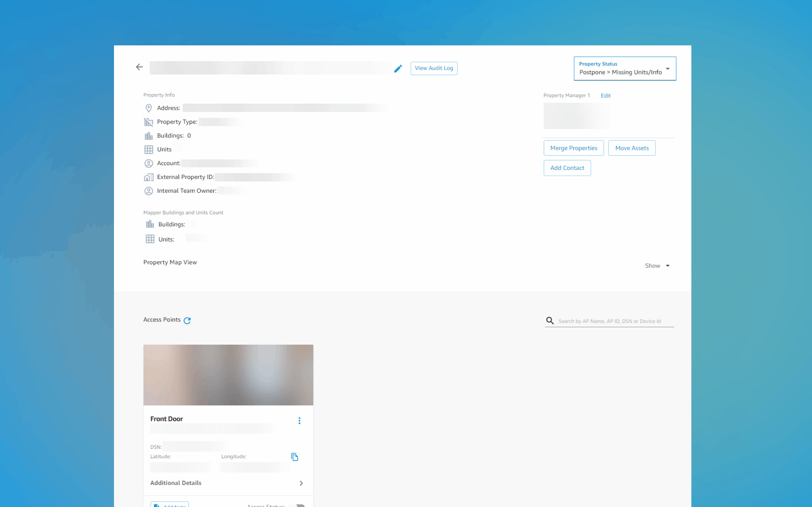Click the External Property ID icon
The image size is (812, 507).
[149, 177]
